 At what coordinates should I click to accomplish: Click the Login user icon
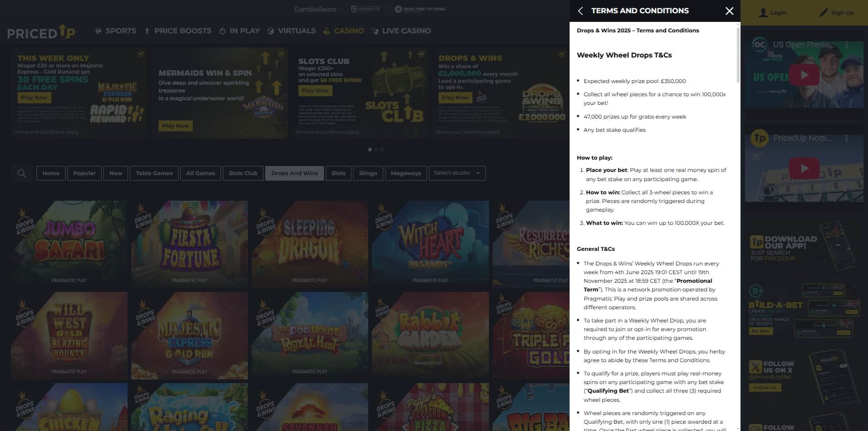point(763,13)
